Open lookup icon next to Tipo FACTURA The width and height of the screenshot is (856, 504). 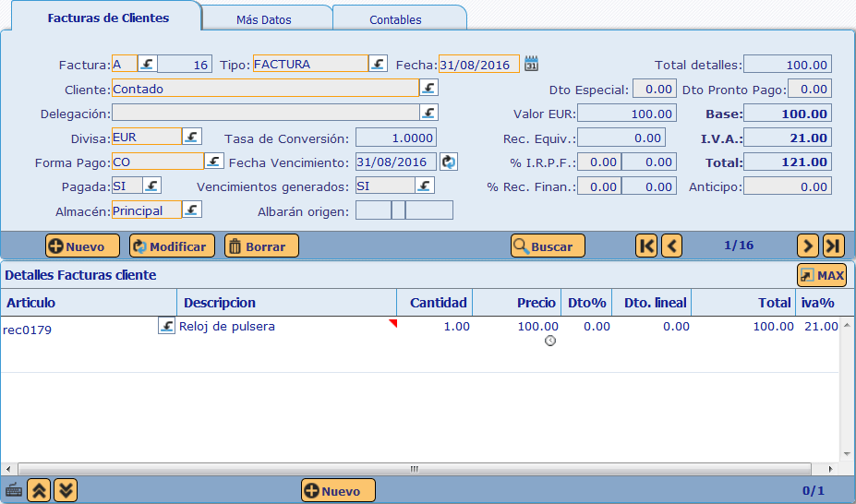[x=378, y=64]
